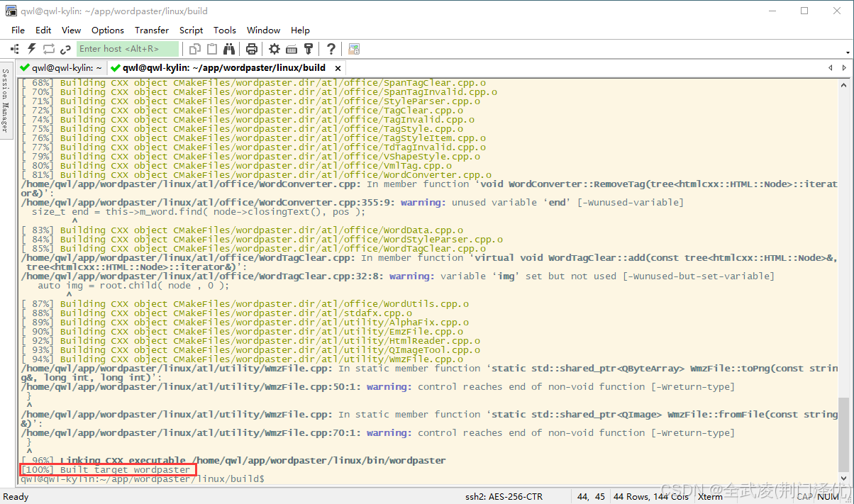Click the Quick Connect lightning icon
This screenshot has width=854, height=504.
pyautogui.click(x=31, y=49)
